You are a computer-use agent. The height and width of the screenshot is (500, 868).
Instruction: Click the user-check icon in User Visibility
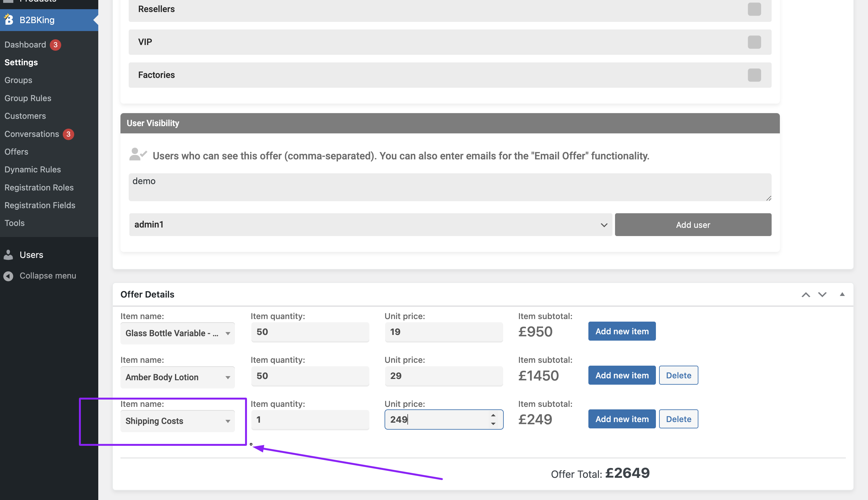pos(138,154)
